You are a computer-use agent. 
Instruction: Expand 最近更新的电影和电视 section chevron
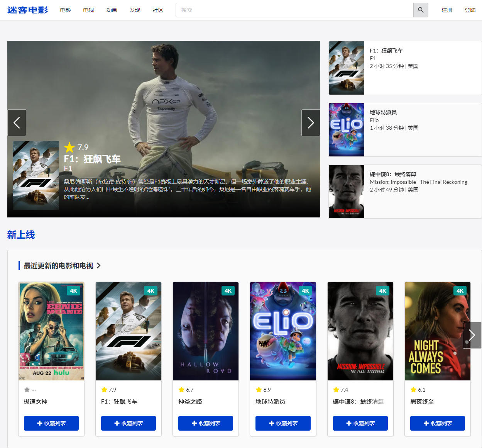click(x=99, y=266)
